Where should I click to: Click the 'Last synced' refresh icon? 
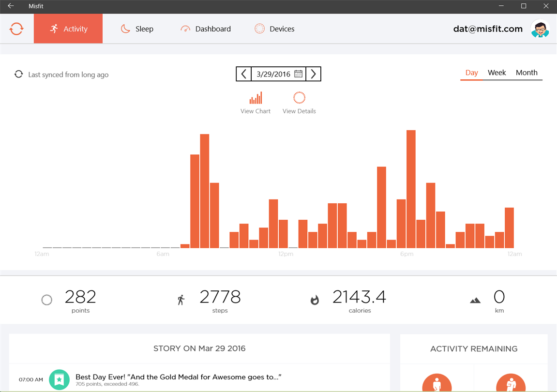(x=18, y=74)
